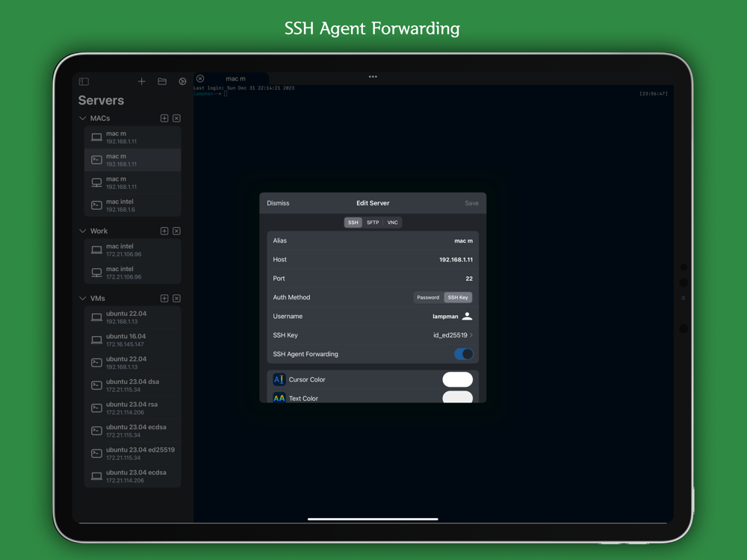This screenshot has height=560, width=747.
Task: Add server to MACs group
Action: [164, 118]
